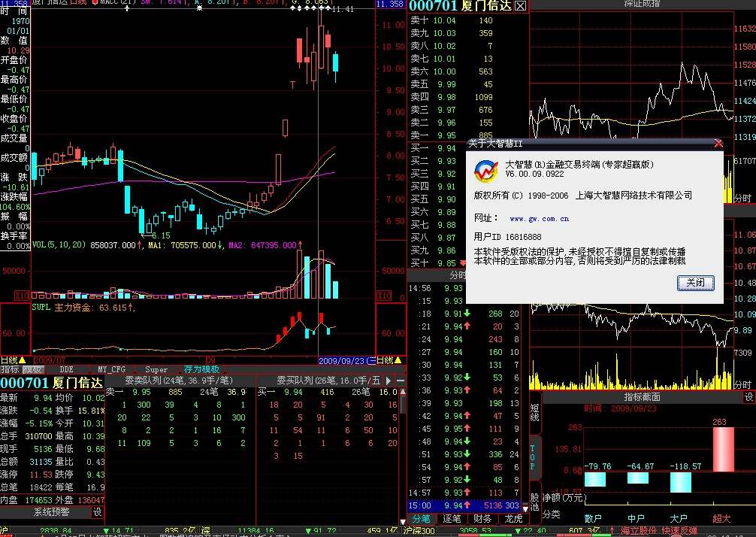Click the 海立股份 快速反弹 alert text
Screen dimensions: 756x537
point(658,531)
